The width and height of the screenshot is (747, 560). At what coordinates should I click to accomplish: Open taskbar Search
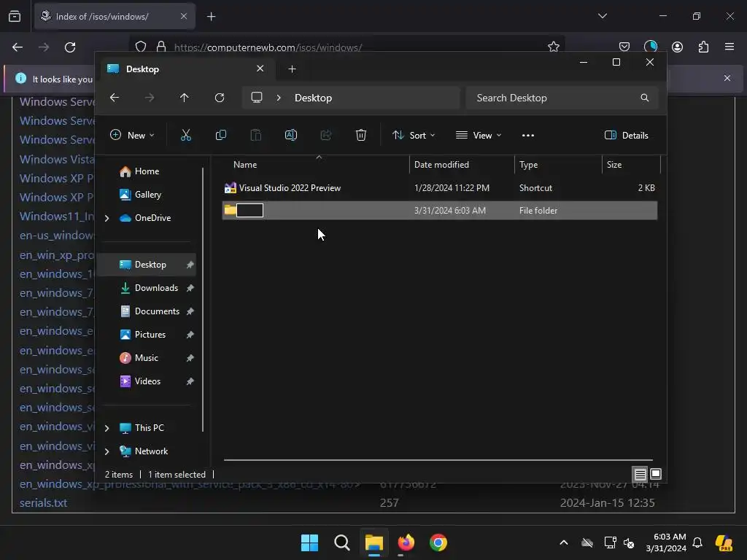click(342, 542)
